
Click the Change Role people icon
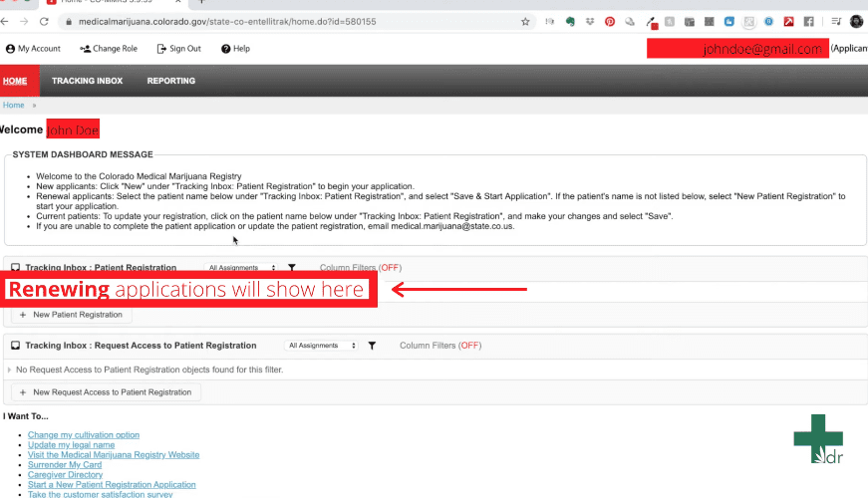[x=86, y=49]
